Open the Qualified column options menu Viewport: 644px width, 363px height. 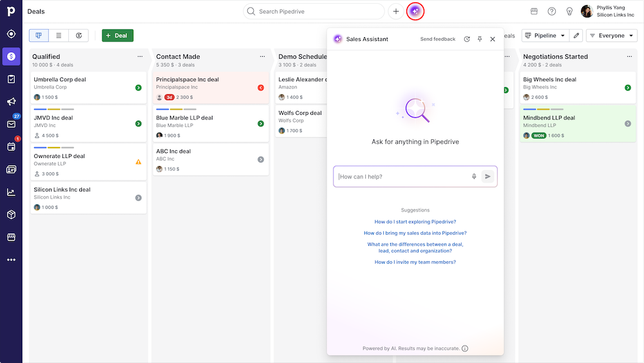[140, 57]
